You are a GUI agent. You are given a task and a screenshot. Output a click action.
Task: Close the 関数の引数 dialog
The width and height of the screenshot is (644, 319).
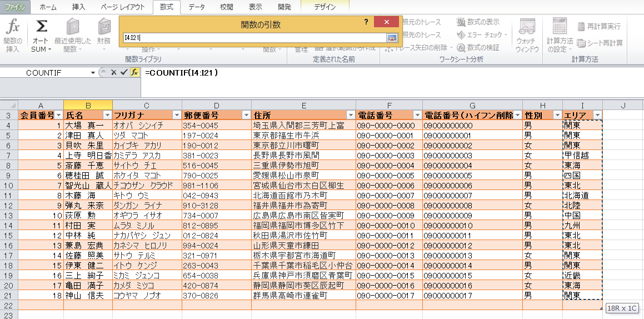[x=387, y=22]
